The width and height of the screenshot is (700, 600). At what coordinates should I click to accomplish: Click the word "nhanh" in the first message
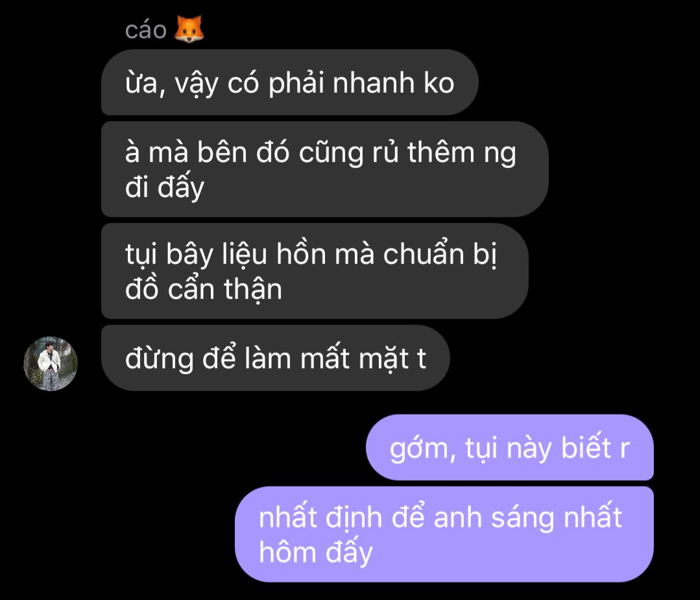[x=374, y=83]
